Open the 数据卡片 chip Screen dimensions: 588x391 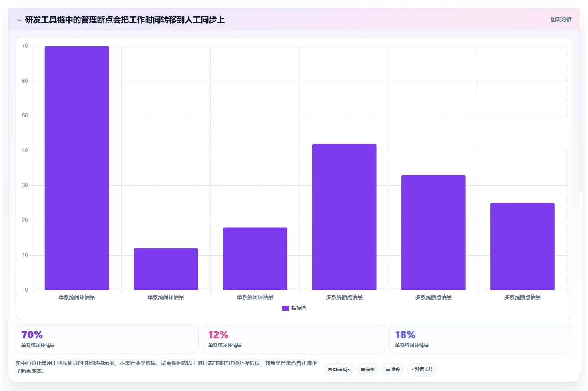(x=422, y=369)
